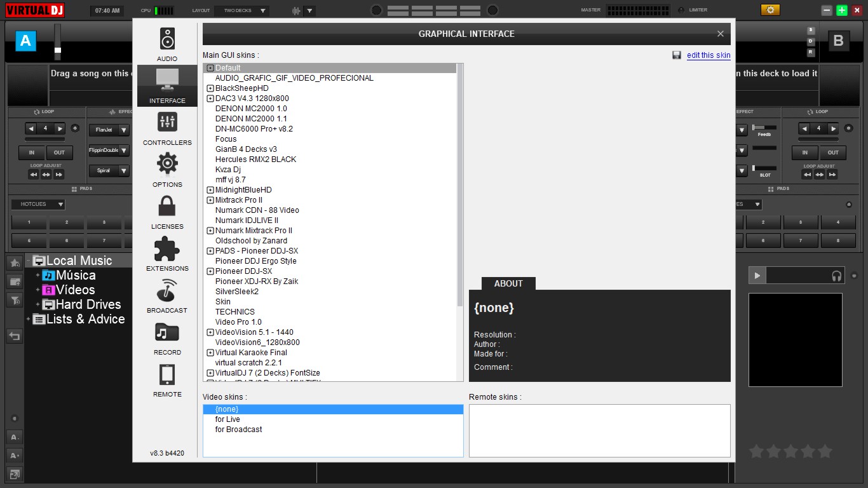Select the {none} video skin entry
The image size is (868, 488).
tap(333, 409)
